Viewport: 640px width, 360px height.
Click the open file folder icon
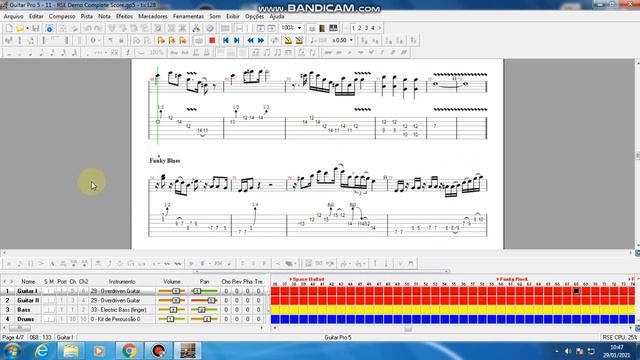point(19,28)
